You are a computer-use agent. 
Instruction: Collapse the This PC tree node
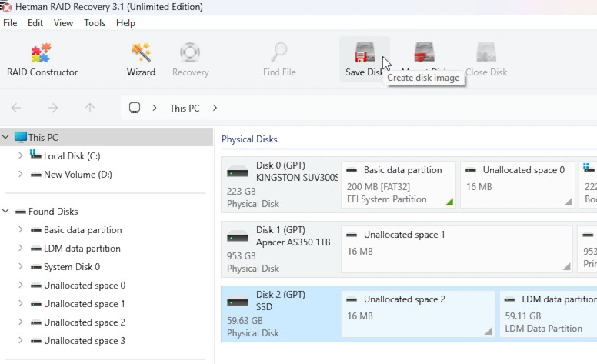point(5,137)
